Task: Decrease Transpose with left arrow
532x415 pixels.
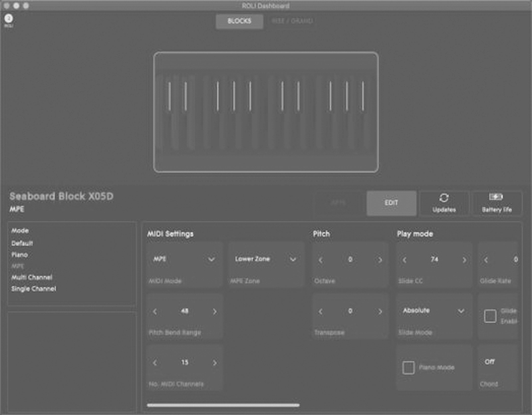Action: tap(321, 311)
